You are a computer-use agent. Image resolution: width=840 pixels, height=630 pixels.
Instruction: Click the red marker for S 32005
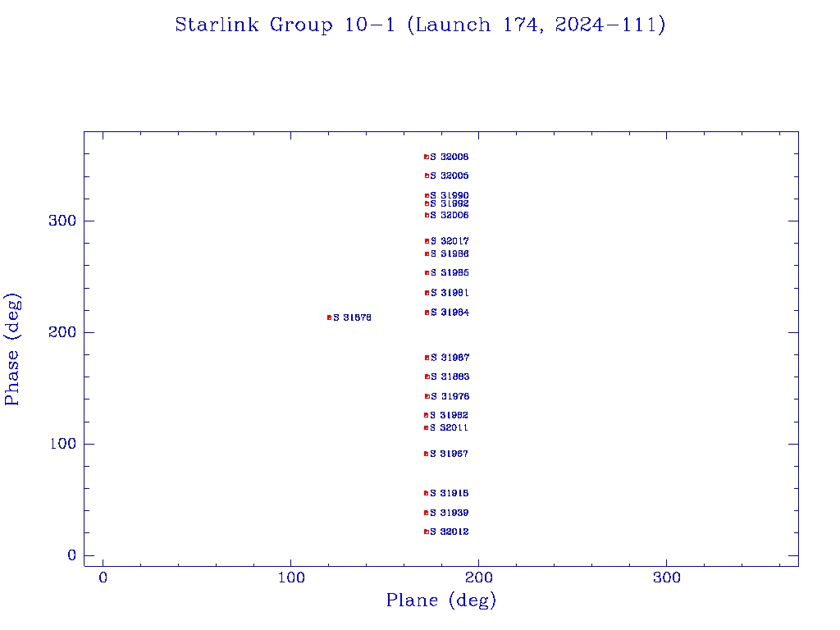click(x=427, y=176)
